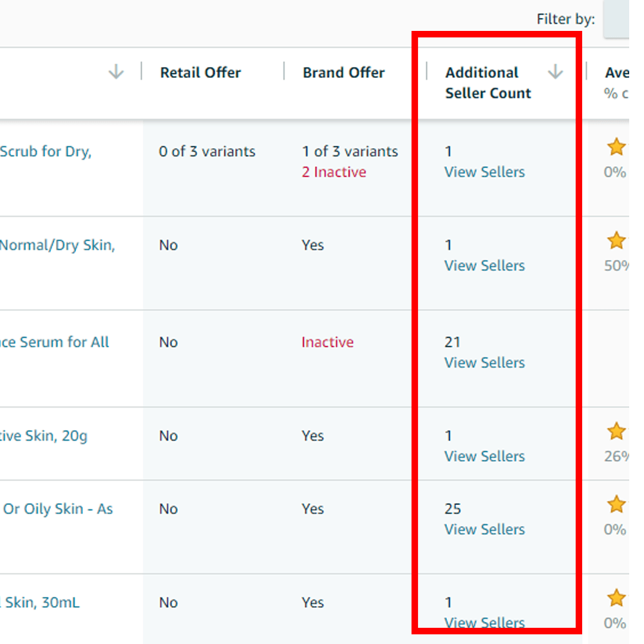Select the Inactive brand offer status
Image resolution: width=644 pixels, height=644 pixels.
point(327,342)
